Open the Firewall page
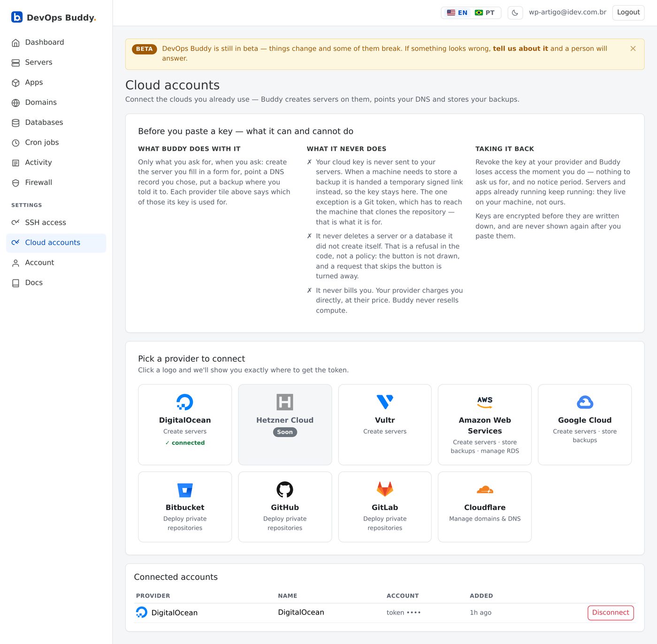Screen dimensions: 657x644 tap(56, 183)
